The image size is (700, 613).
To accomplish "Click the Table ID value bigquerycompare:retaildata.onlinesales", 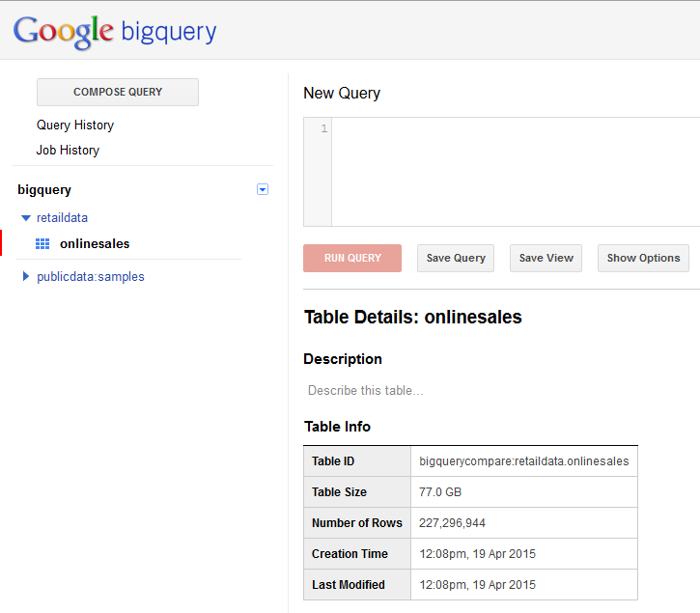I will point(524,461).
